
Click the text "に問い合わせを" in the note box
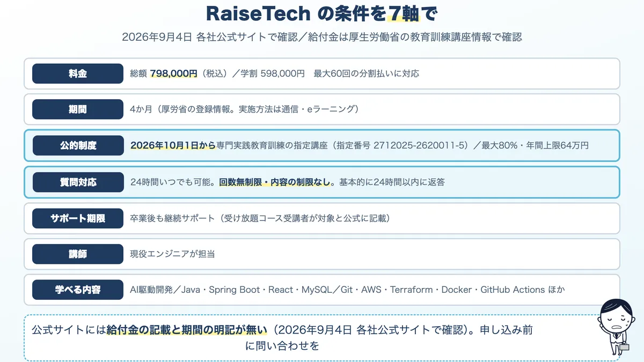coord(282,346)
